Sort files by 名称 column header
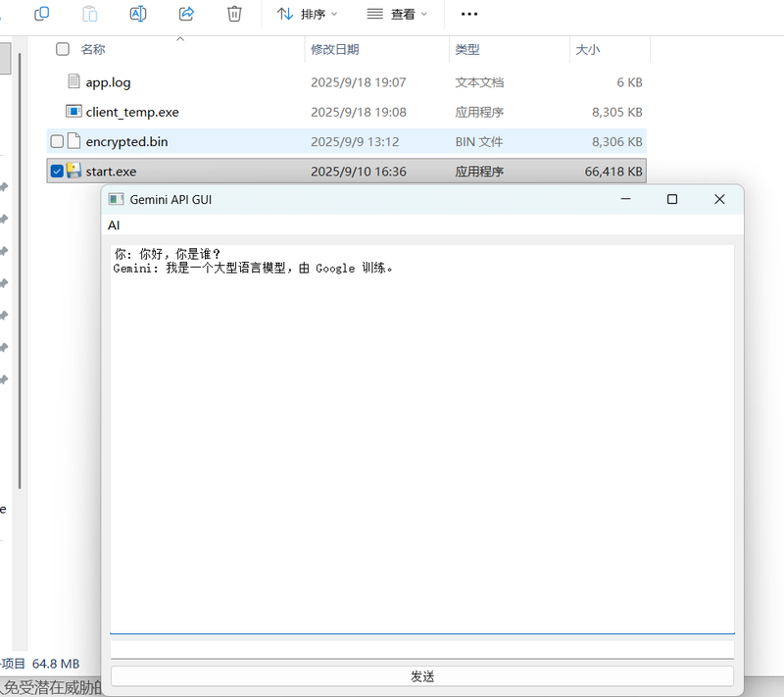The height and width of the screenshot is (697, 784). pyautogui.click(x=93, y=49)
